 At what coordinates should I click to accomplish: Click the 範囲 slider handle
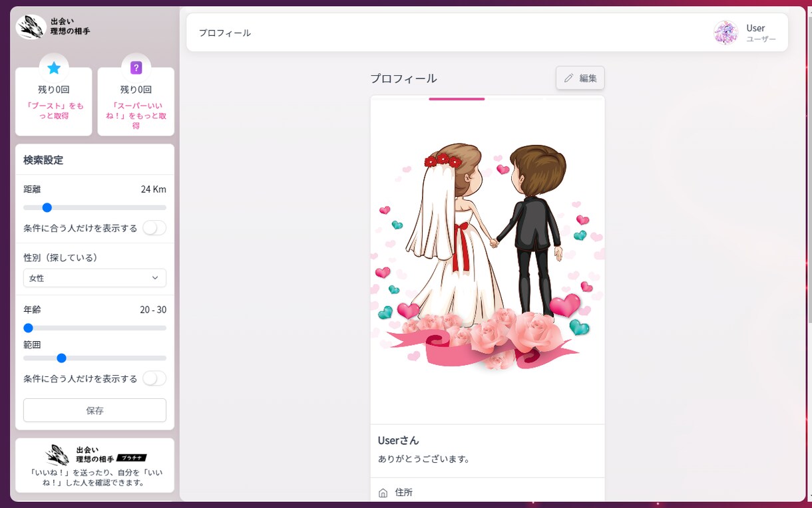[x=61, y=358]
